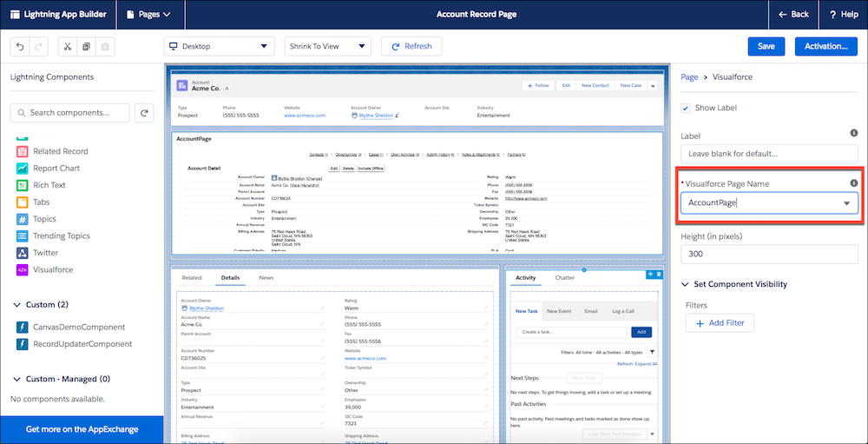This screenshot has height=444, width=868.
Task: Switch to the Activity tab
Action: [525, 278]
